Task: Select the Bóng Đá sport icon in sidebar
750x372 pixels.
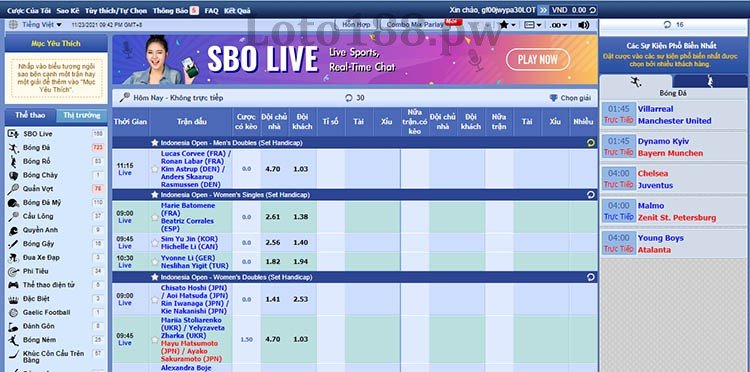Action: click(13, 148)
